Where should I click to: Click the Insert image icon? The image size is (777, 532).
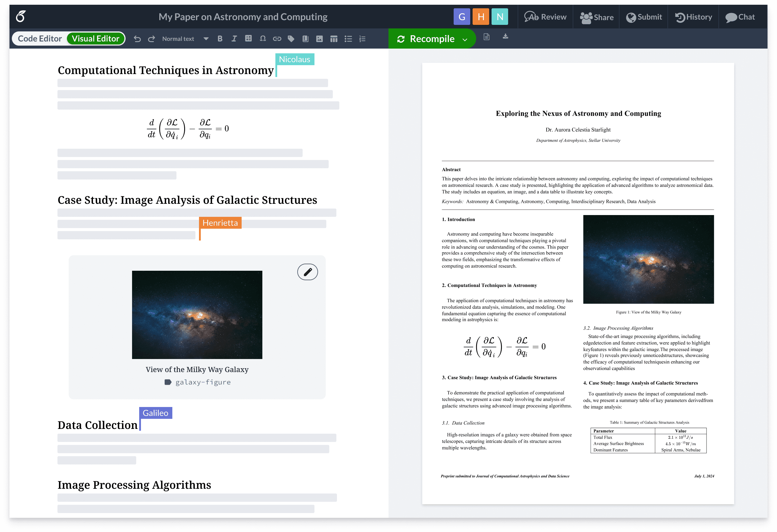(x=319, y=39)
